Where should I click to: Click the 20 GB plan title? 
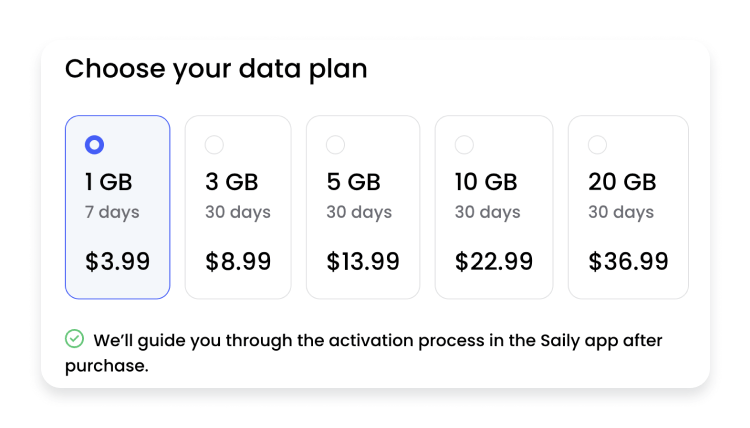[x=622, y=182]
